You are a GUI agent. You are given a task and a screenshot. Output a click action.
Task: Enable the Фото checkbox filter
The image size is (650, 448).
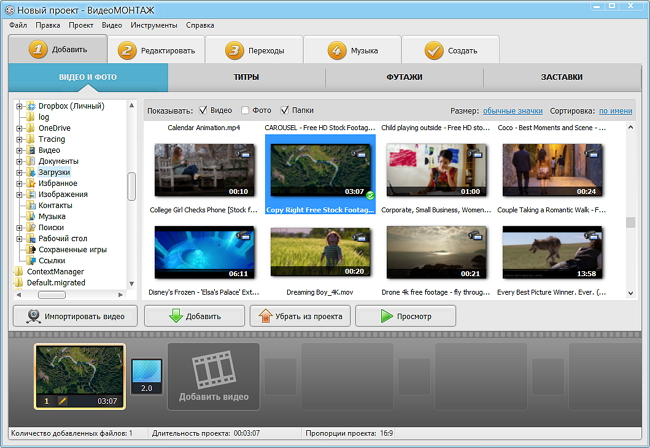click(x=245, y=110)
